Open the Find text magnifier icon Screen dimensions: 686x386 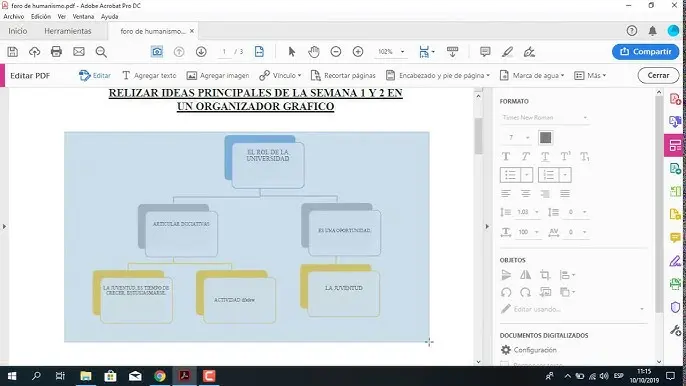[x=101, y=52]
